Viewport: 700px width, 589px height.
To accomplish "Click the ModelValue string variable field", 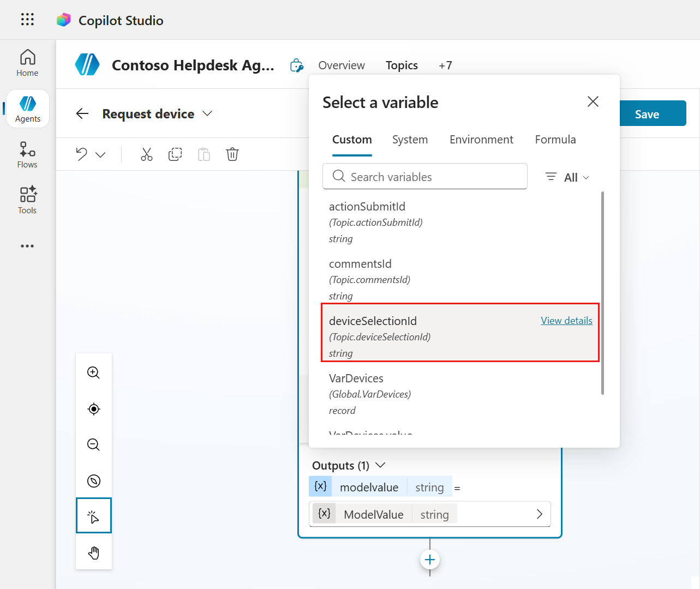I will pyautogui.click(x=430, y=514).
